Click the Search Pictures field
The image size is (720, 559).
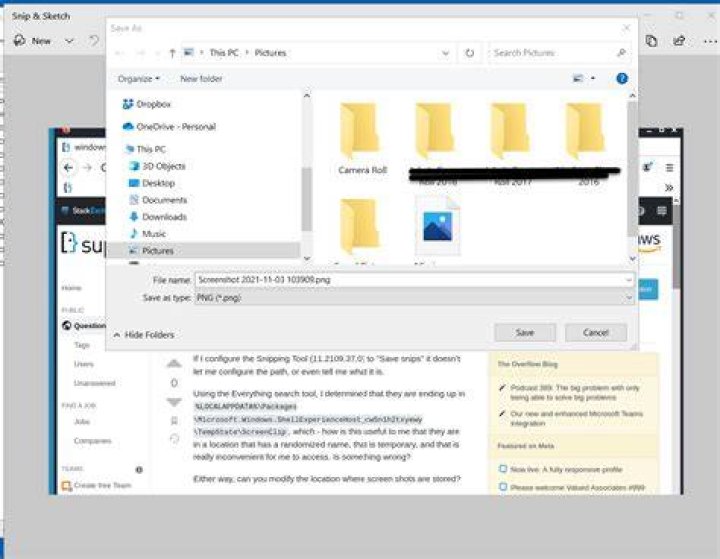point(559,53)
